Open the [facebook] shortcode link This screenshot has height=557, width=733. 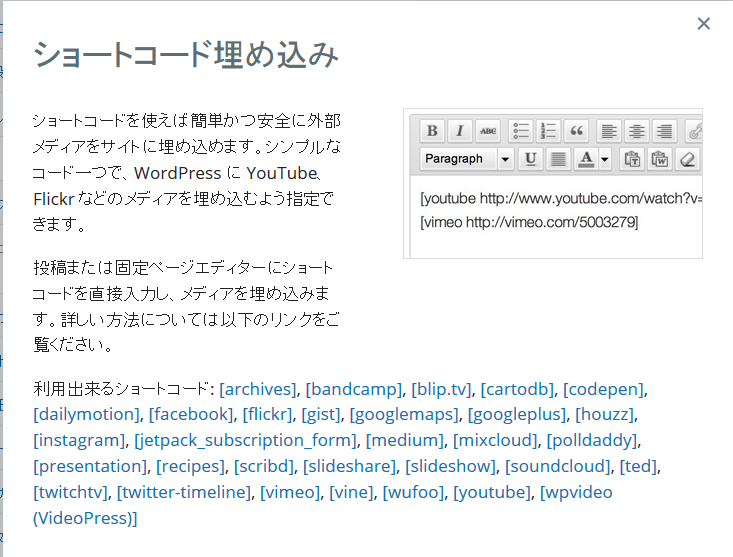[x=191, y=414]
